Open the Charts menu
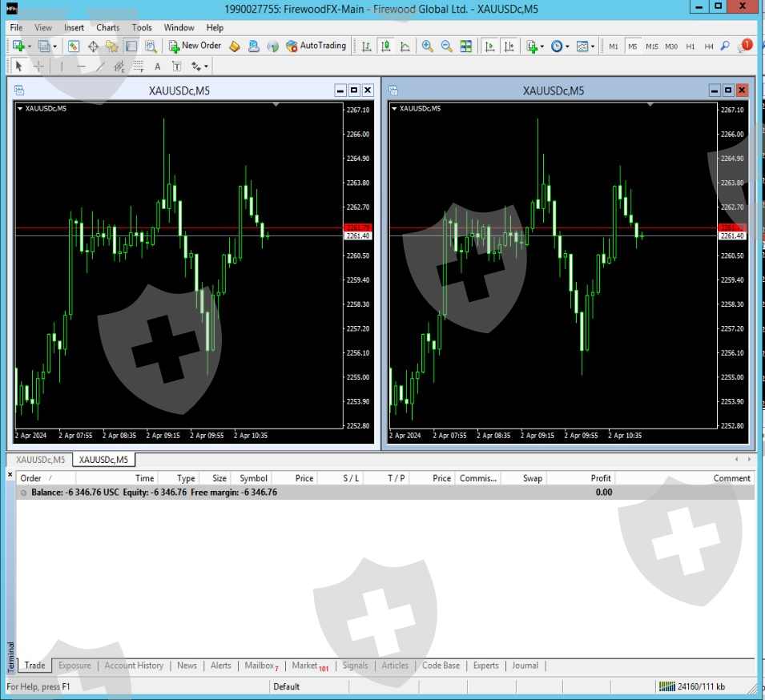Image resolution: width=765 pixels, height=700 pixels. tap(107, 27)
